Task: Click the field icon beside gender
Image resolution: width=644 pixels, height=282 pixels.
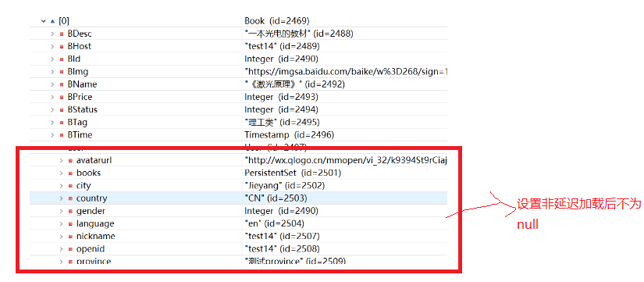Action: tap(70, 211)
